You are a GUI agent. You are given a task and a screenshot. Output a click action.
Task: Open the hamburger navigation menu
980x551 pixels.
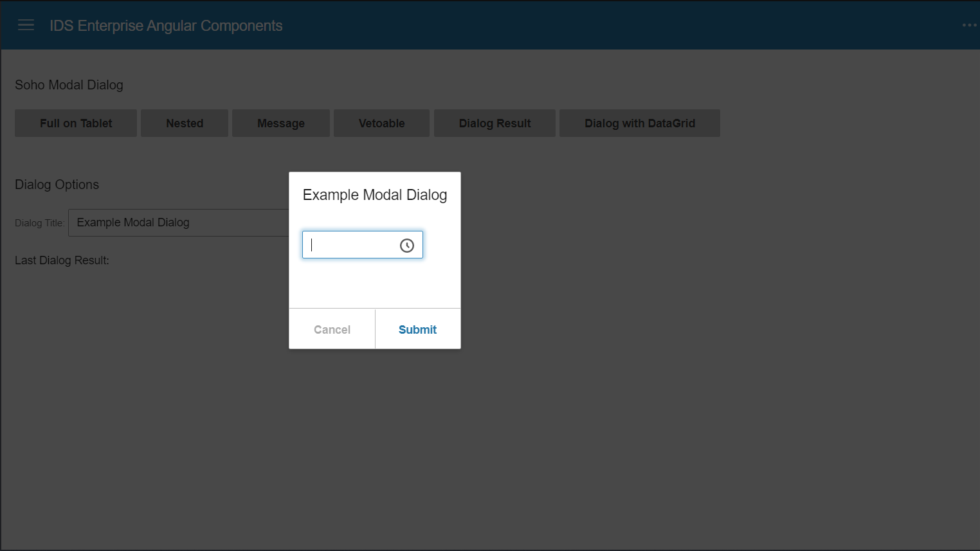(x=26, y=25)
